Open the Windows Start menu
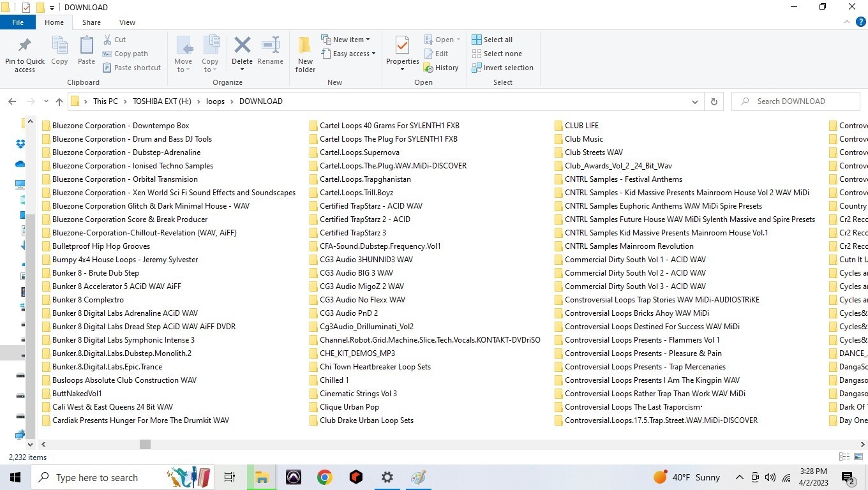The image size is (868, 490). pyautogui.click(x=15, y=477)
